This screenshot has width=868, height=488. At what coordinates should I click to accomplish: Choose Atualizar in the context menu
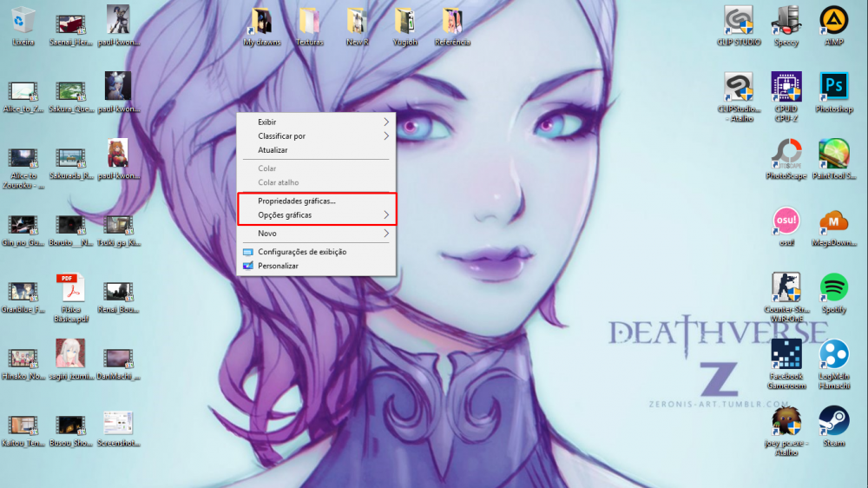click(x=316, y=150)
